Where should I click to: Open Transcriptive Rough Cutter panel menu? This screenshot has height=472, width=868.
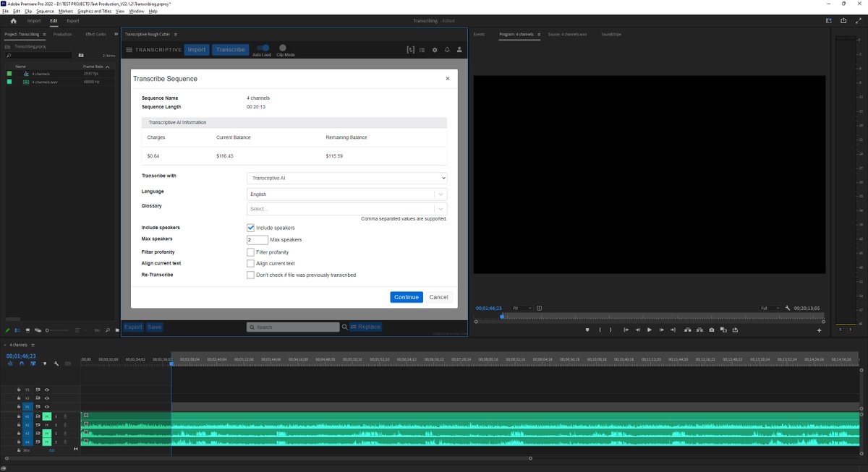tap(175, 35)
